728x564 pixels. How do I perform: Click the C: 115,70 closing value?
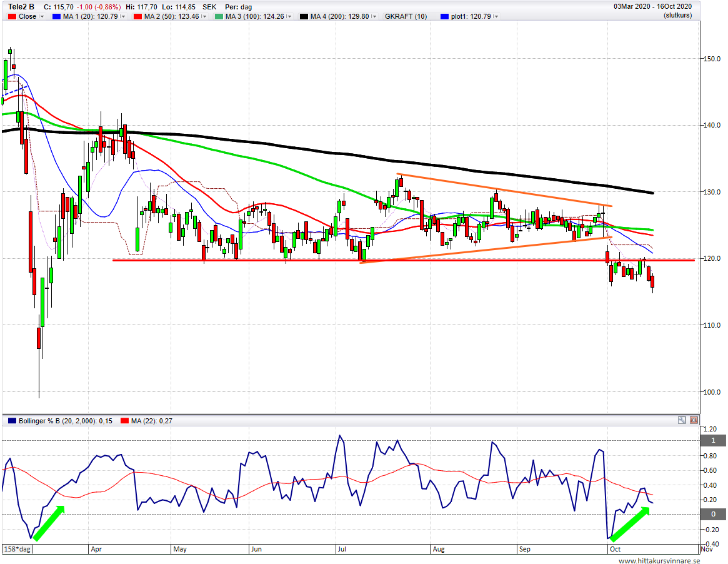(x=58, y=7)
